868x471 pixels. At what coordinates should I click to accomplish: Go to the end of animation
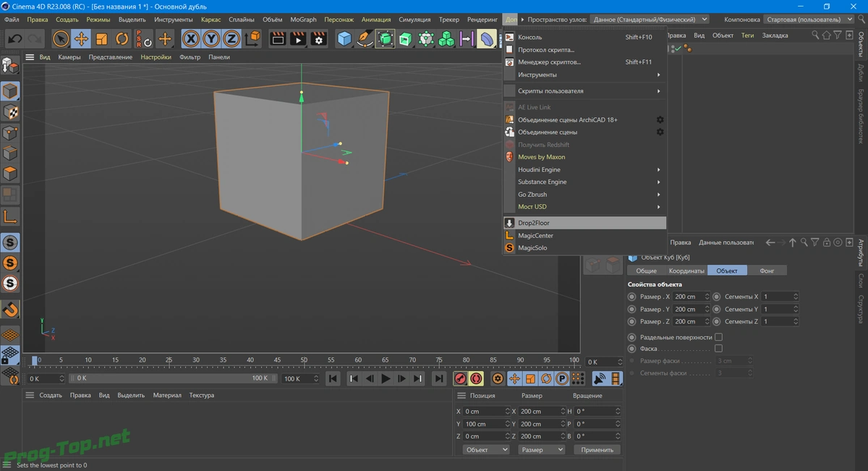pyautogui.click(x=439, y=378)
